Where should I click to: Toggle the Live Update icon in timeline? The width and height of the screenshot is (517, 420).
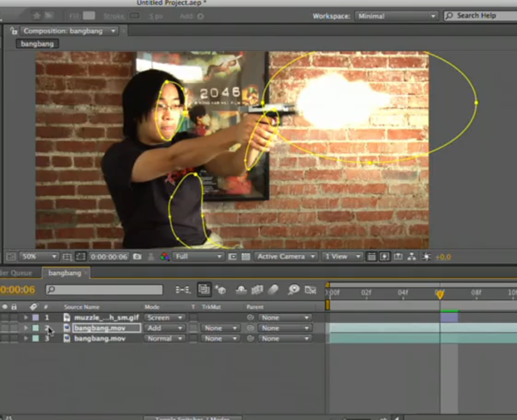204,289
